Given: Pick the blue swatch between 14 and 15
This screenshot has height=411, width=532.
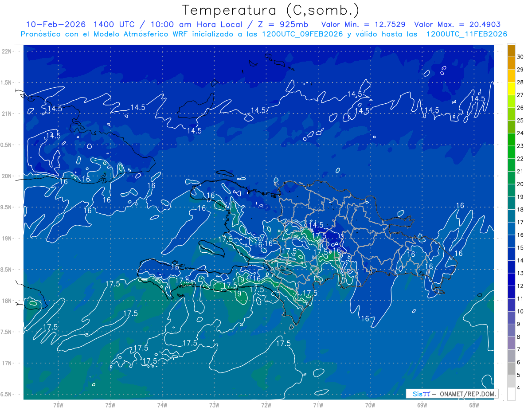Looking at the screenshot, I should (511, 254).
